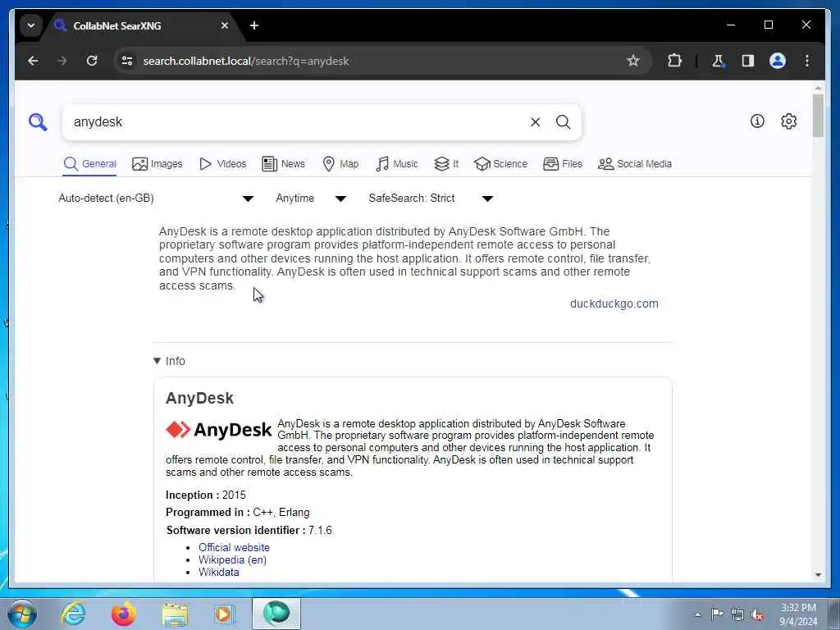Show hidden system tray icons
The height and width of the screenshot is (630, 840).
tap(697, 614)
